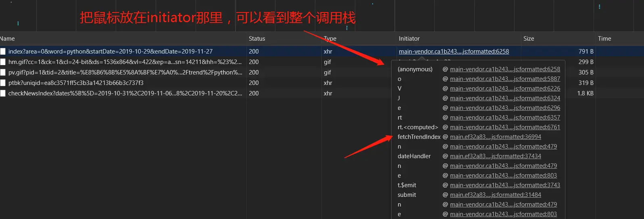
Task: Click the file icon beside the ptbk?uniqid request
Action: 3,83
